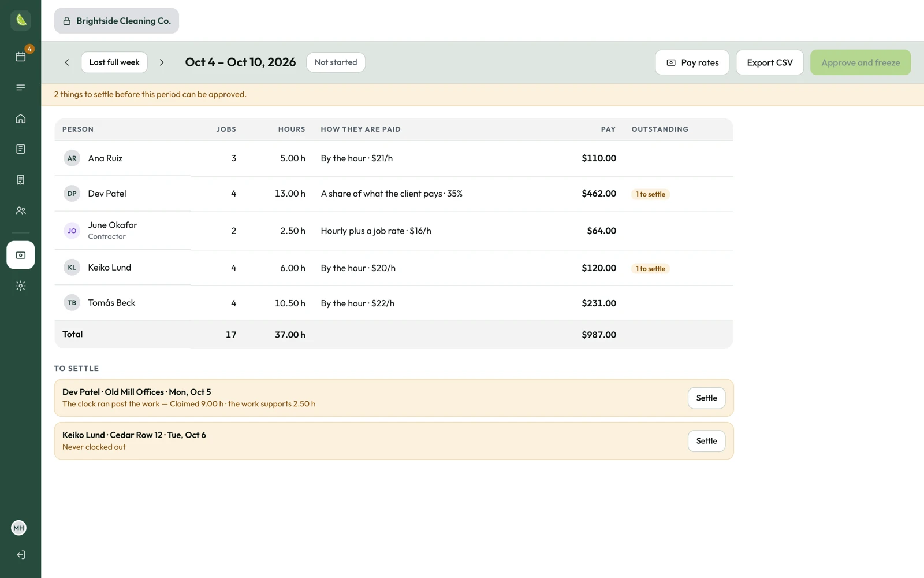Click the Person column header

click(x=78, y=129)
